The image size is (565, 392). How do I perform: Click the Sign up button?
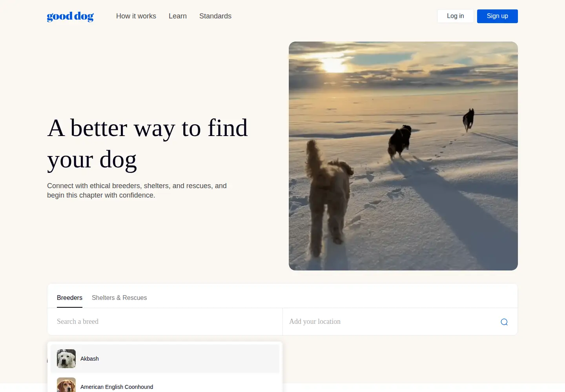pos(498,16)
